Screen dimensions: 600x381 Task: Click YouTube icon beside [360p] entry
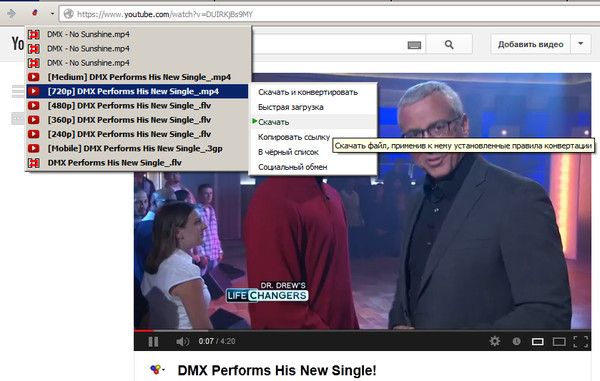coord(34,120)
